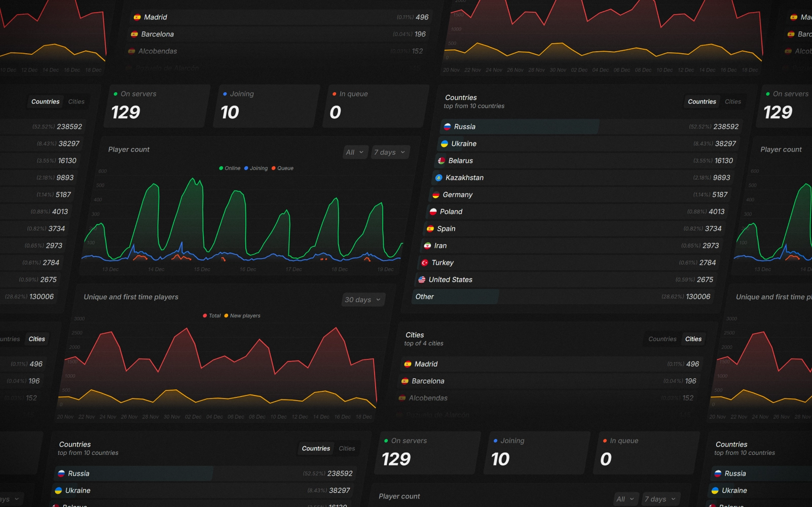Open the All filter dropdown above green chart
This screenshot has width=812, height=507.
(354, 152)
